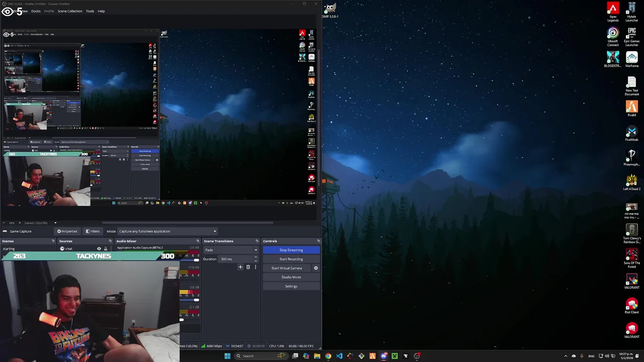Undock the Audio Mixer panel
The image size is (644, 362).
198,241
